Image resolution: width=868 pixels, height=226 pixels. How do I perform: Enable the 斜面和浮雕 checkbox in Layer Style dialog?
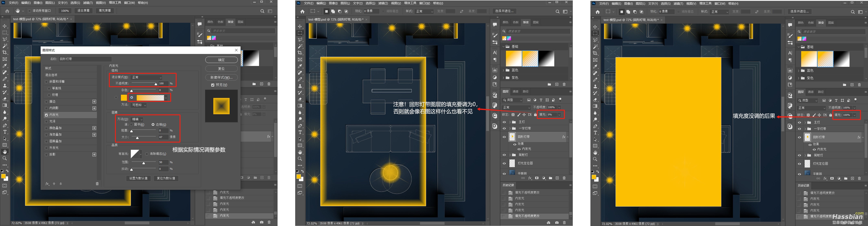pos(47,82)
